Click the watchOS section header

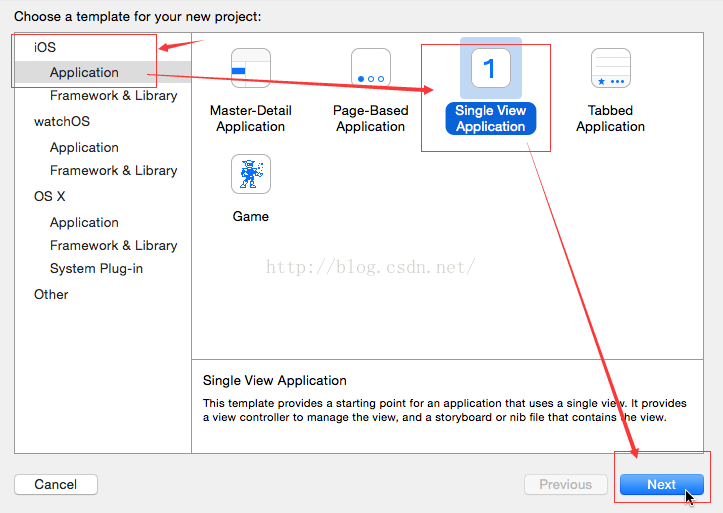click(62, 121)
